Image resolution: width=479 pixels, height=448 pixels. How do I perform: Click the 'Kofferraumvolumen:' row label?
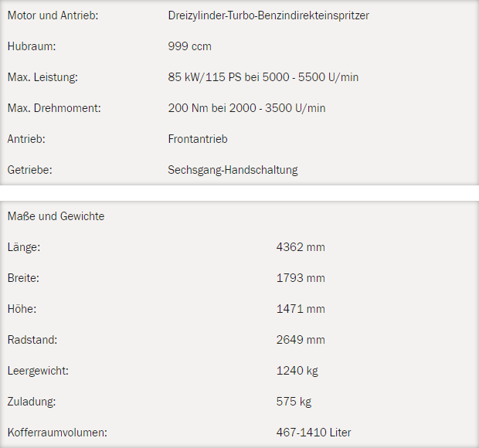click(x=56, y=433)
